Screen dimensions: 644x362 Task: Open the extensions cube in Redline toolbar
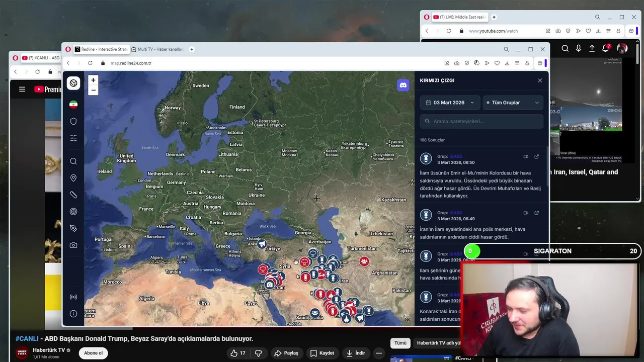tap(540, 63)
